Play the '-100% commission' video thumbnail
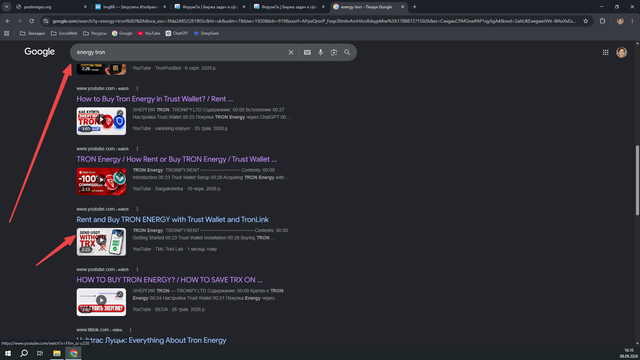Image resolution: width=640 pixels, height=360 pixels. (x=101, y=181)
